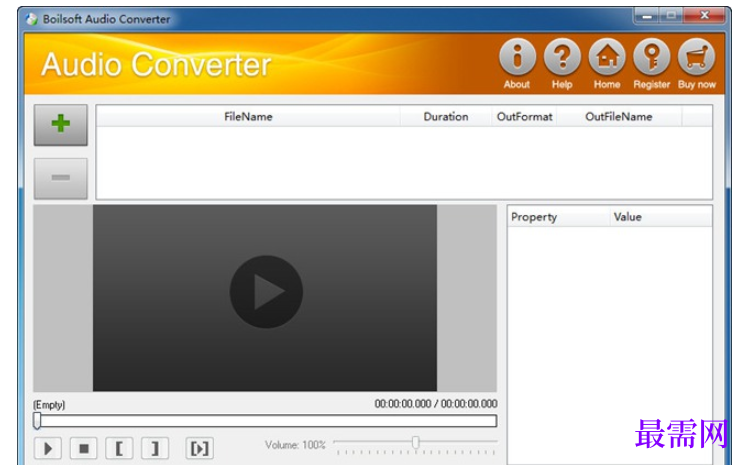Sort by FileName column header

pyautogui.click(x=248, y=117)
